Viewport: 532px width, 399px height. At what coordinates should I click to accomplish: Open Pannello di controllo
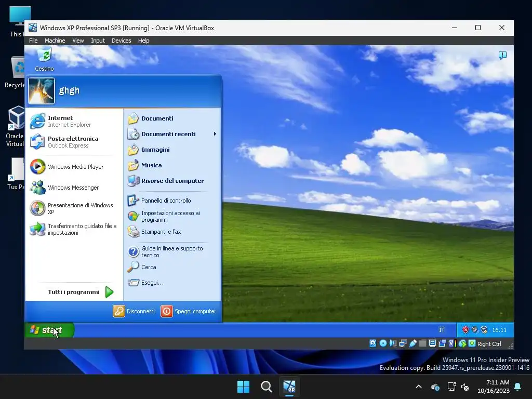click(x=172, y=201)
